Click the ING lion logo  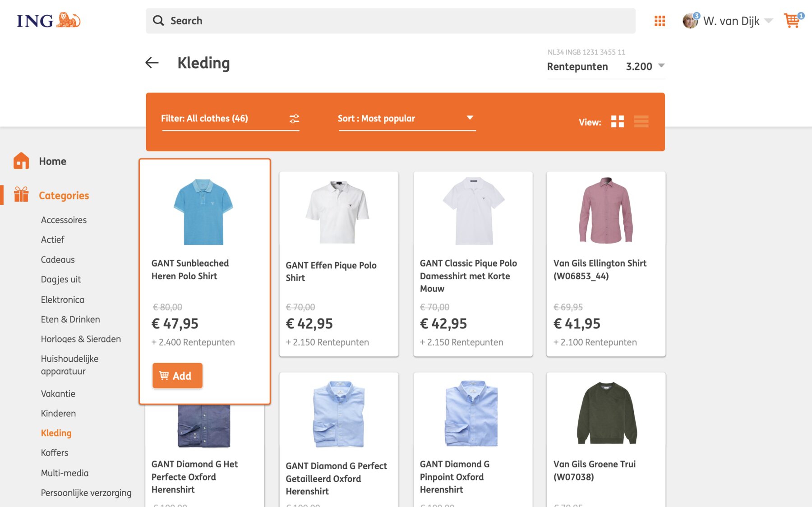point(49,20)
